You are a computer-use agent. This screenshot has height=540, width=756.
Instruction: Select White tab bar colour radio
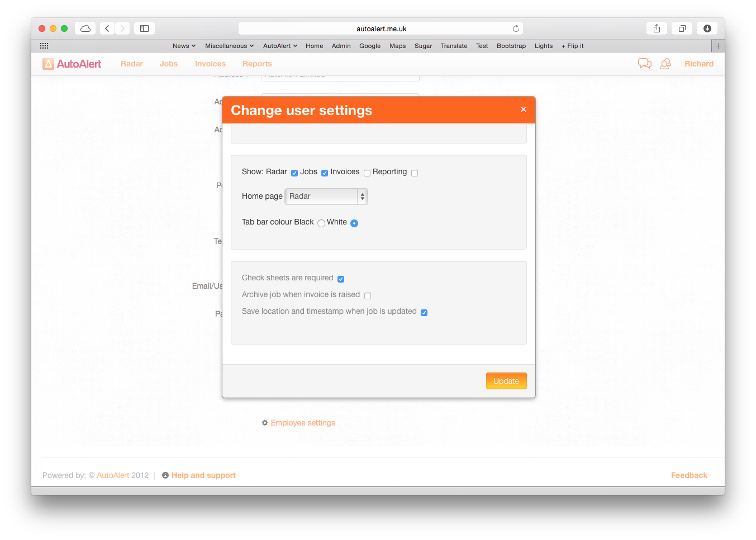pyautogui.click(x=354, y=223)
